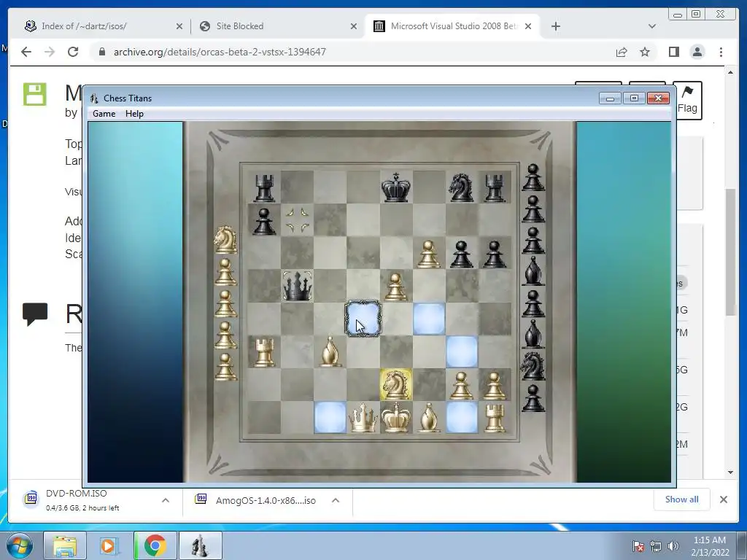Select the white king on the bottom row
The height and width of the screenshot is (560, 747).
point(396,418)
